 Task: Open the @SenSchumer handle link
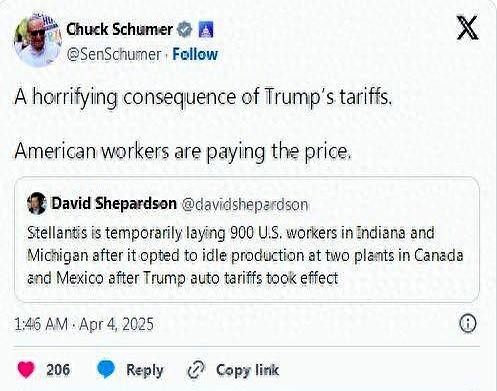114,55
